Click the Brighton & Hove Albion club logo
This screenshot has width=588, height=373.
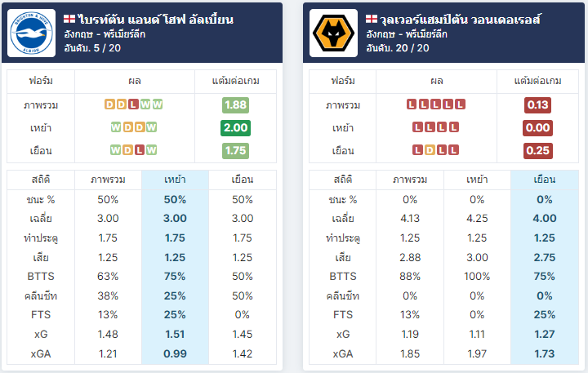(32, 33)
